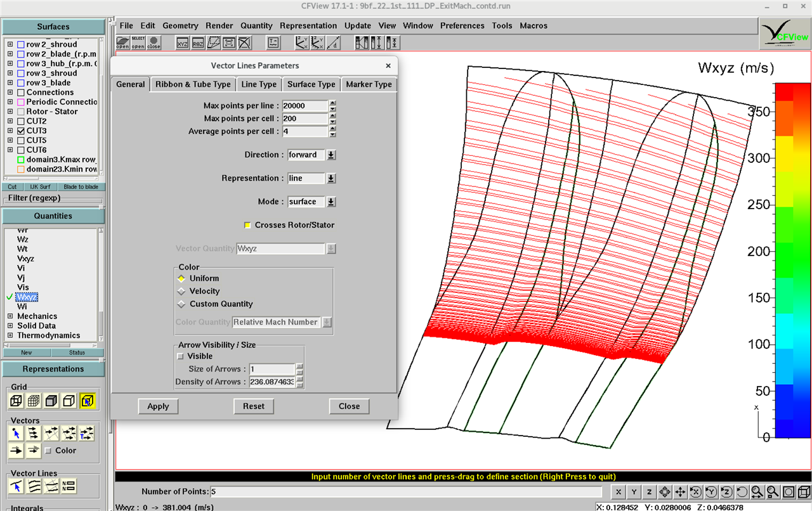This screenshot has width=812, height=511.
Task: Expand the Mechanics quantity group
Action: 10,316
